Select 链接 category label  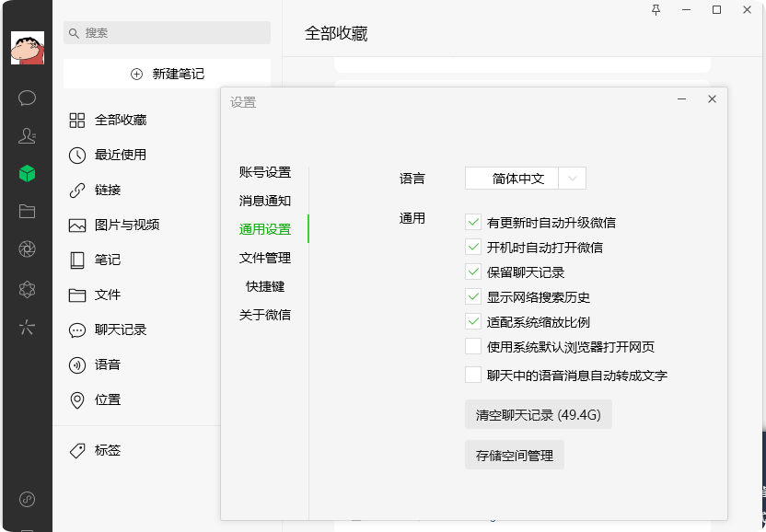click(108, 190)
